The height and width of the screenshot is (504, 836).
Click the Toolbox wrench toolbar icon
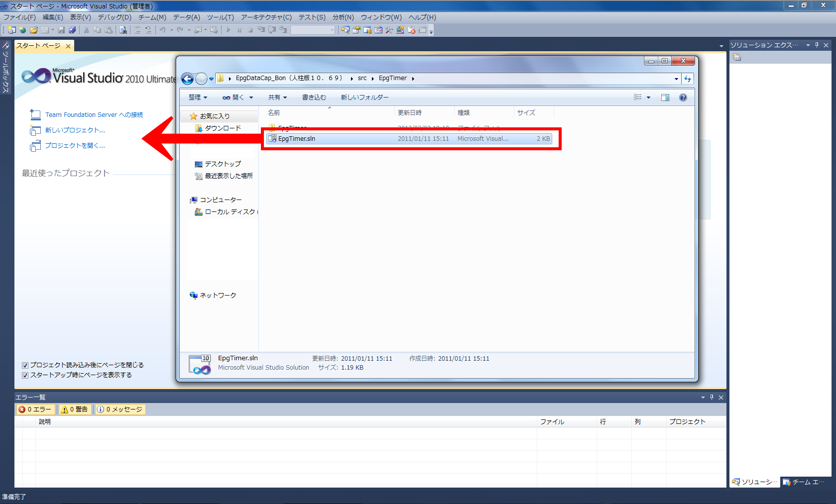pos(389,30)
